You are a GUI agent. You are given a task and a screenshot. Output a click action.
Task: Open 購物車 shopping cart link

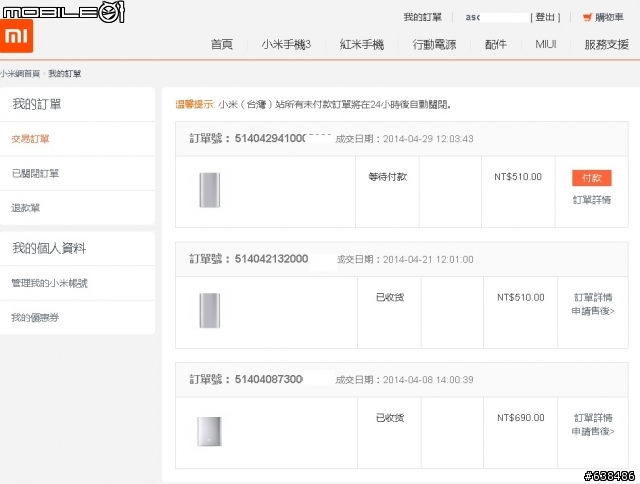click(609, 17)
